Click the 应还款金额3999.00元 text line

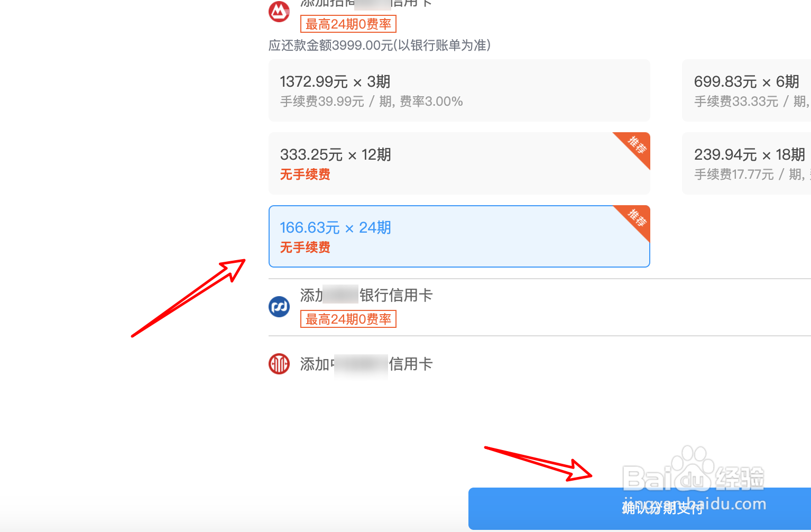[x=380, y=45]
